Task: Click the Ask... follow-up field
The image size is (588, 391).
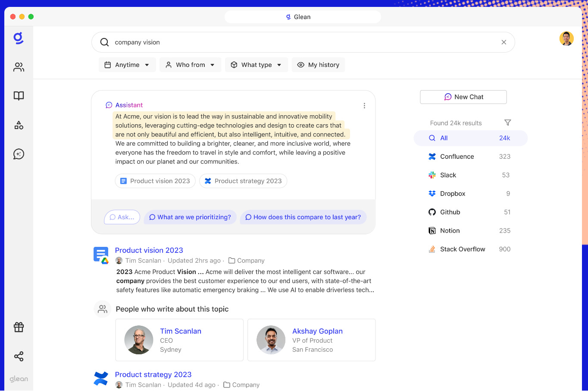Action: (122, 217)
